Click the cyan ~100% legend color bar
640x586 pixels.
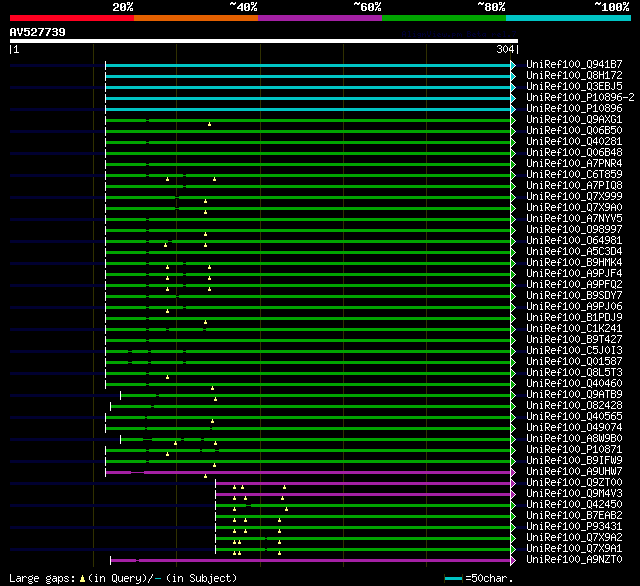[x=569, y=18]
